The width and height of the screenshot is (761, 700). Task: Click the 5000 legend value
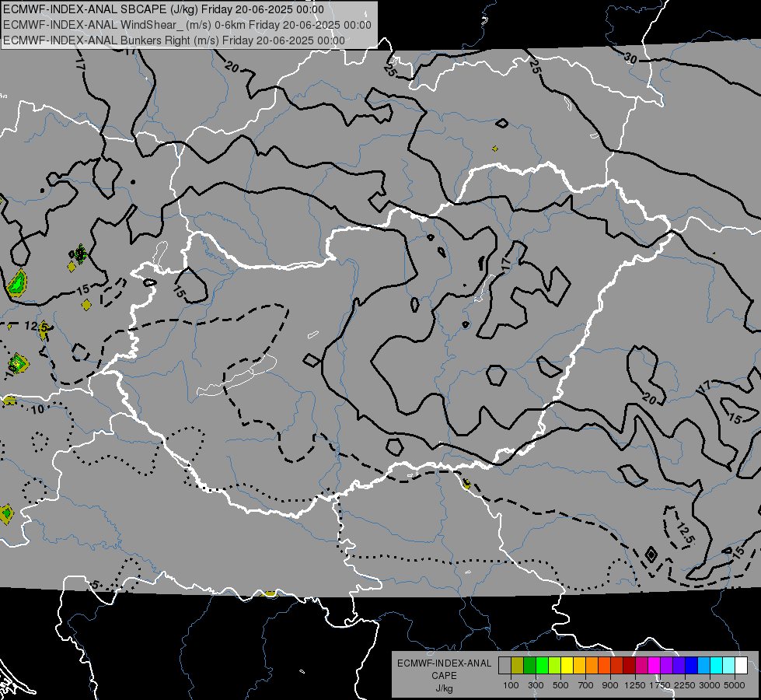coord(735,685)
